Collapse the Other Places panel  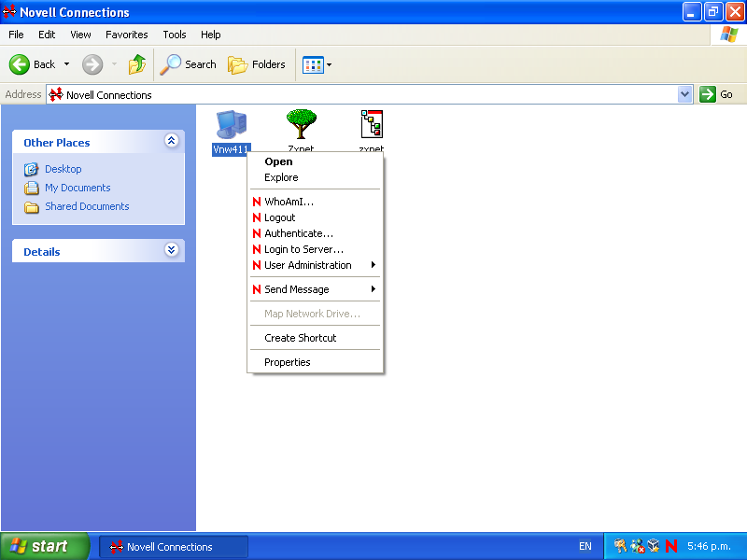point(172,141)
